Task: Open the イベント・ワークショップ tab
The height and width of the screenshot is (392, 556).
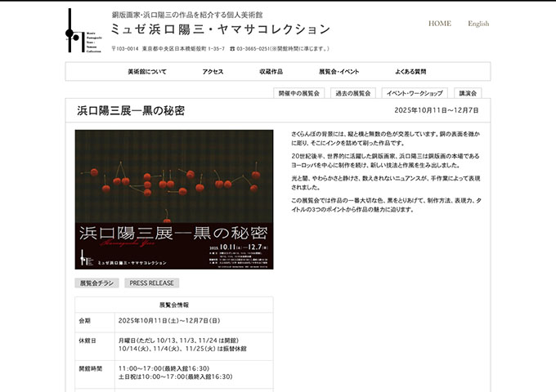Action: click(415, 93)
